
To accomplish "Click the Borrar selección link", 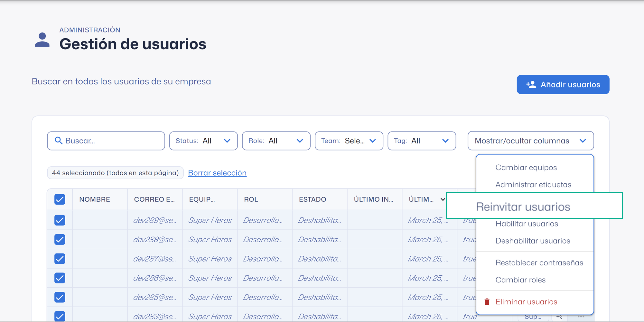I will point(217,173).
